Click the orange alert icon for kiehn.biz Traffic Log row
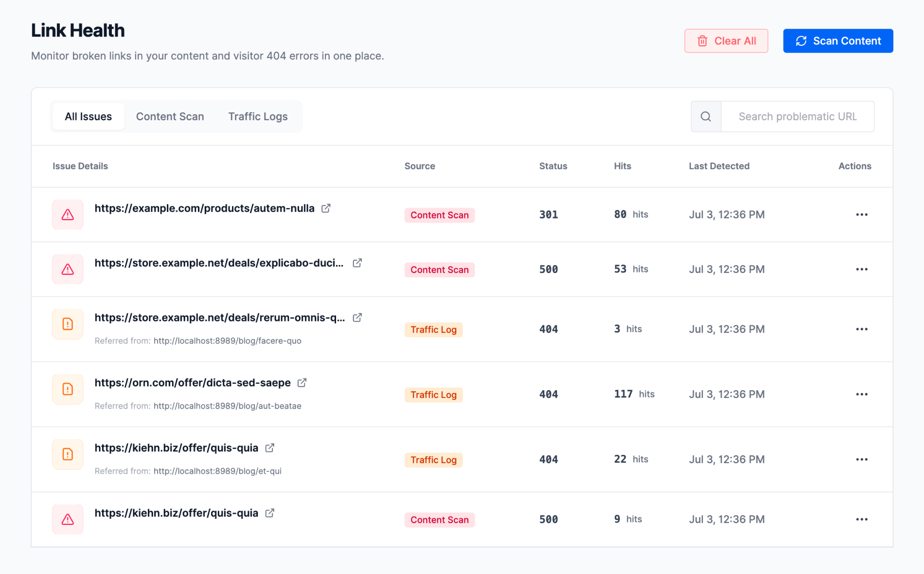The width and height of the screenshot is (924, 574). (x=68, y=454)
